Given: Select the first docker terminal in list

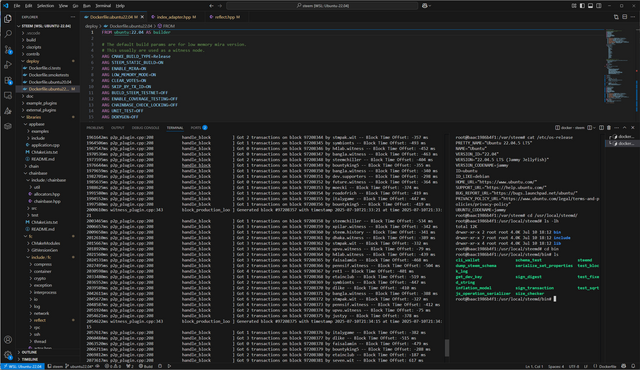Looking at the screenshot, I should click(622, 137).
